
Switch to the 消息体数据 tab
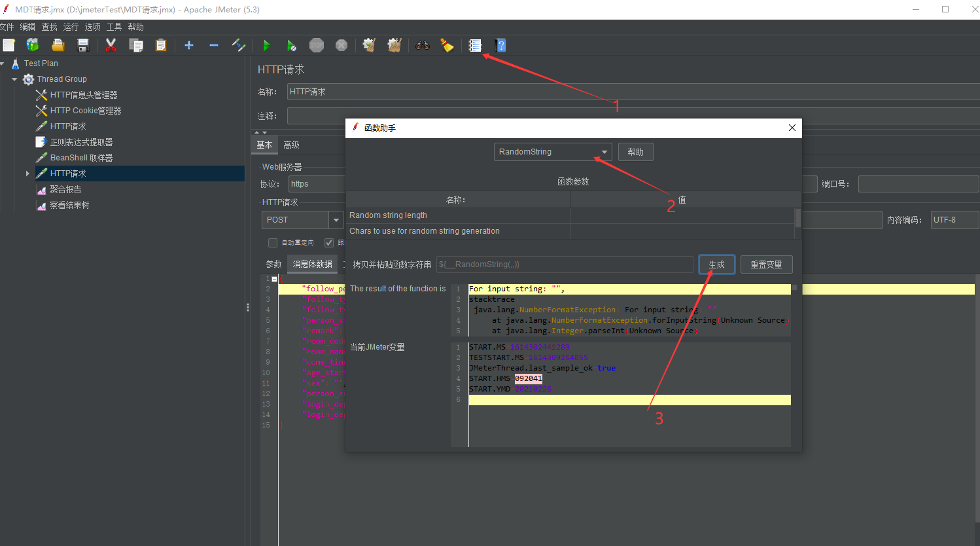point(312,264)
